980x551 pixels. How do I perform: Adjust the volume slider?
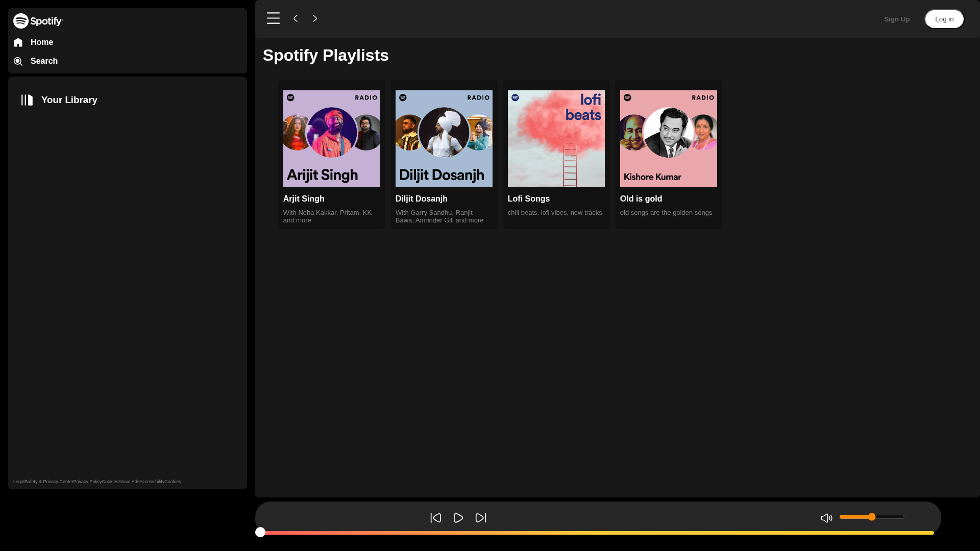coord(871,517)
